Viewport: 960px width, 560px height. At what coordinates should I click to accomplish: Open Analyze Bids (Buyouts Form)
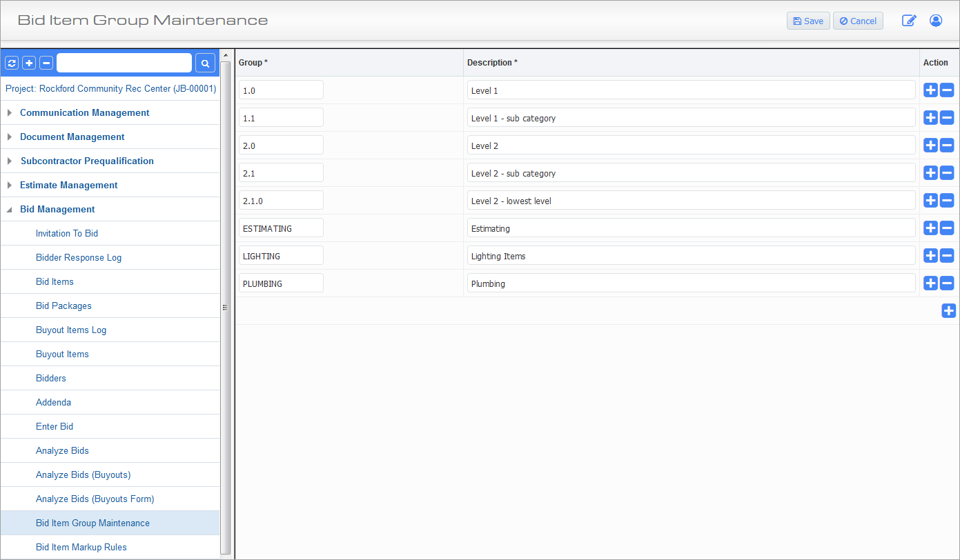[95, 499]
